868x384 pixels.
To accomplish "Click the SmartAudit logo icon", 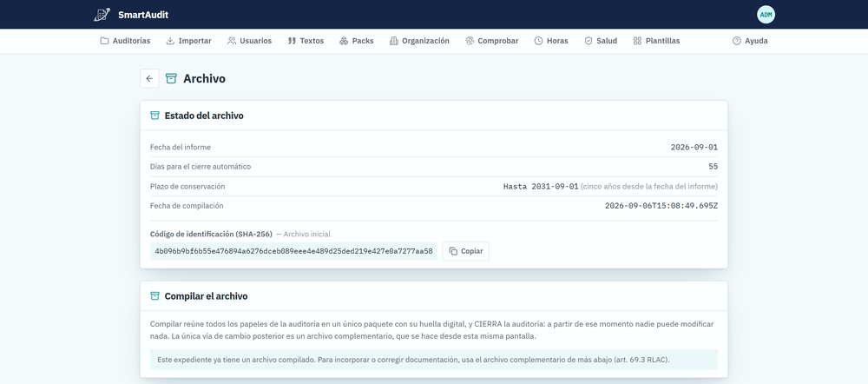I will click(102, 15).
